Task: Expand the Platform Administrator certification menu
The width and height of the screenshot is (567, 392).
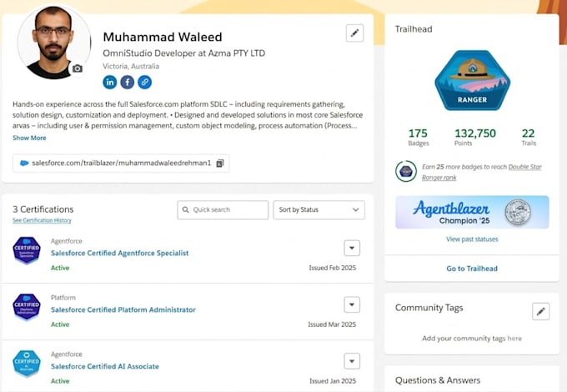Action: tap(352, 305)
